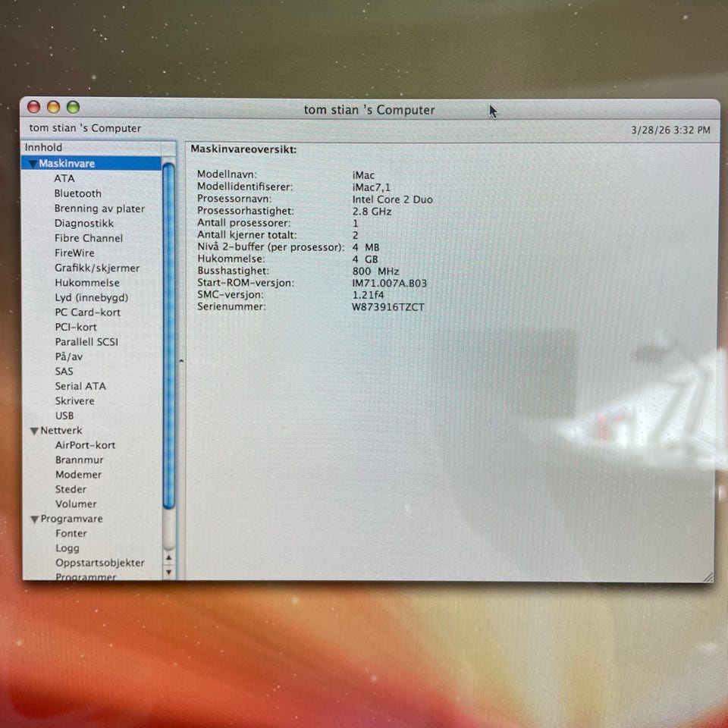This screenshot has height=728, width=728.
Task: Click the 1.21f4 SMC version value
Action: tap(369, 295)
